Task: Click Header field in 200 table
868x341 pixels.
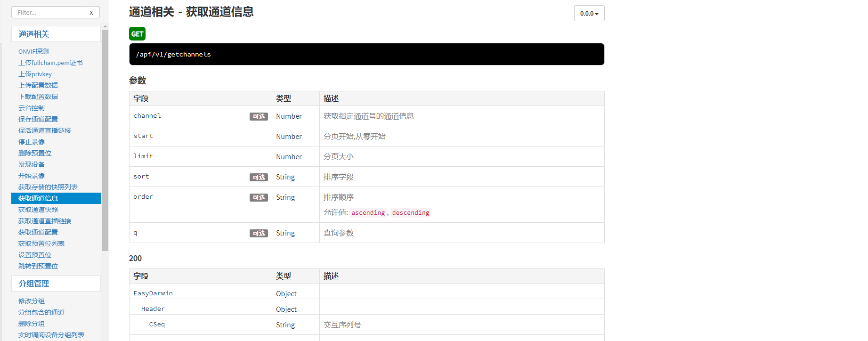Action: (x=153, y=309)
